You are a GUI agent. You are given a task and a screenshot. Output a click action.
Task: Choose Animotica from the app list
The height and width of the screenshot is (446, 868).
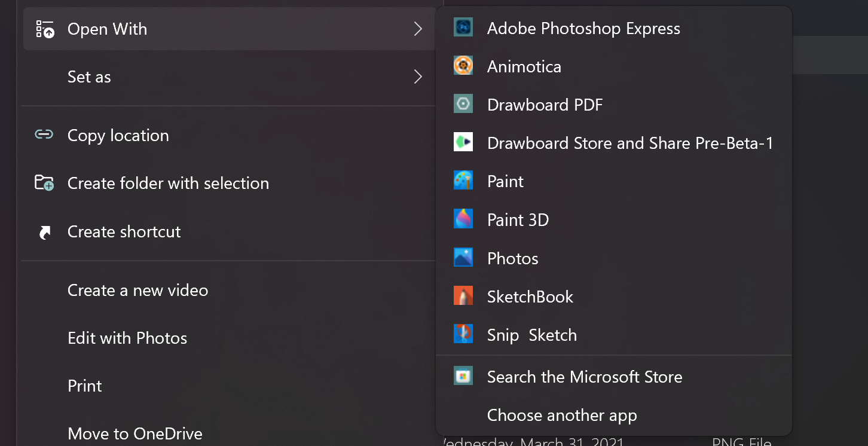coord(614,66)
